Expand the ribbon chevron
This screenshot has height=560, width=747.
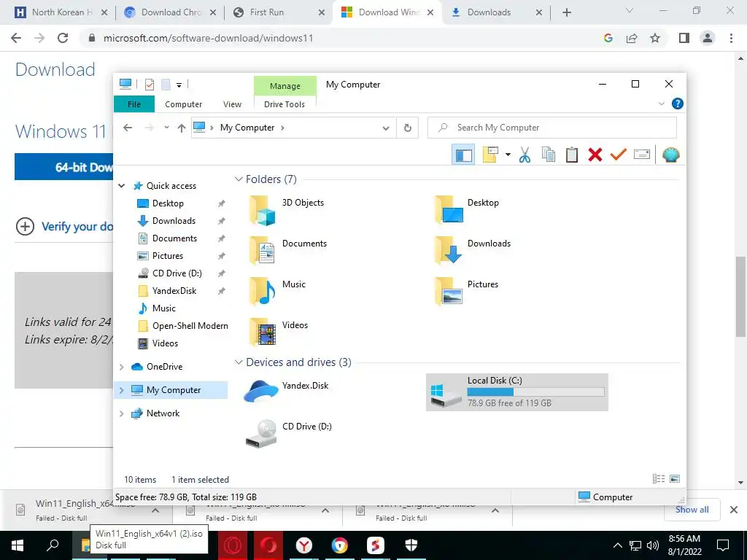pyautogui.click(x=661, y=104)
